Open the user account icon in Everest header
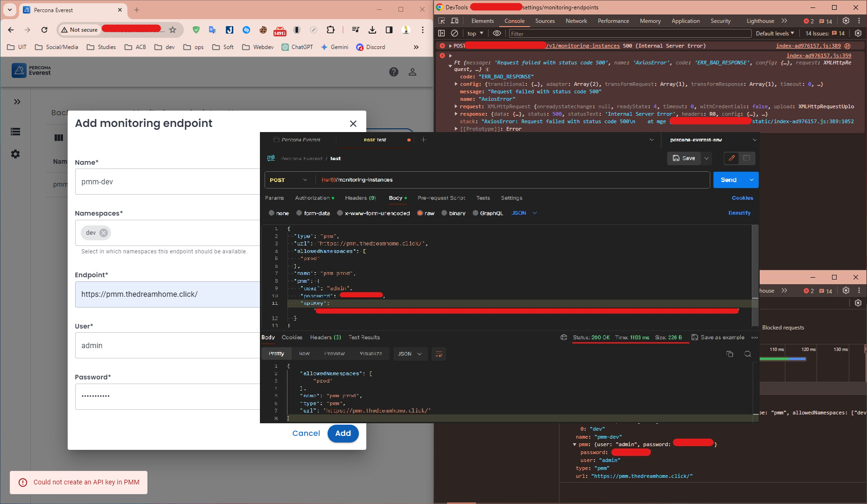The height and width of the screenshot is (504, 867). click(x=413, y=72)
